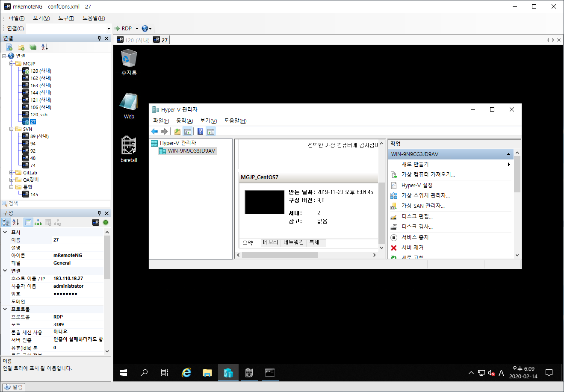Switch config panel to categorized view
This screenshot has width=564, height=392.
coord(6,222)
